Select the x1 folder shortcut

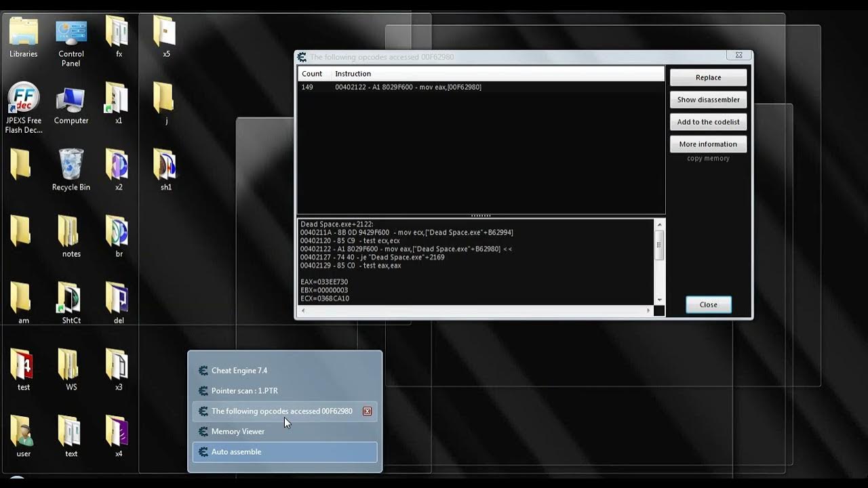[x=119, y=104]
